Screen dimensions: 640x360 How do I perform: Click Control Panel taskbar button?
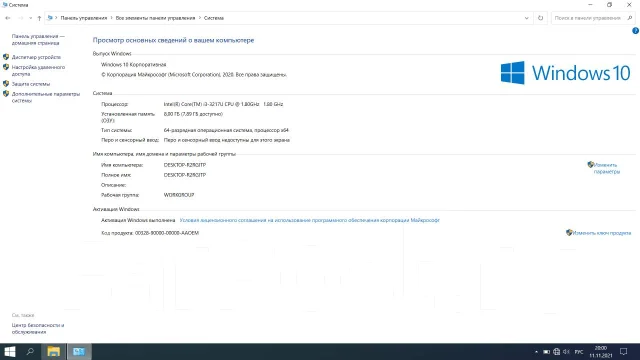pyautogui.click(x=79, y=351)
